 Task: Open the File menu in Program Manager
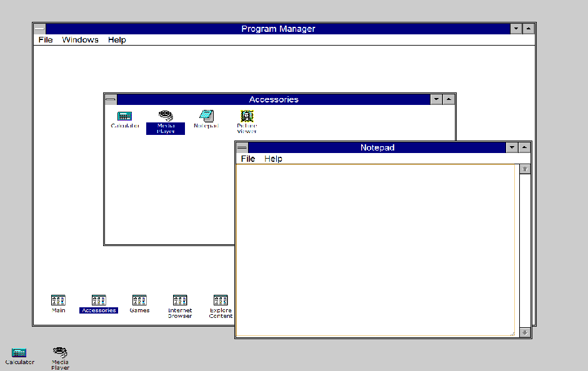click(45, 39)
